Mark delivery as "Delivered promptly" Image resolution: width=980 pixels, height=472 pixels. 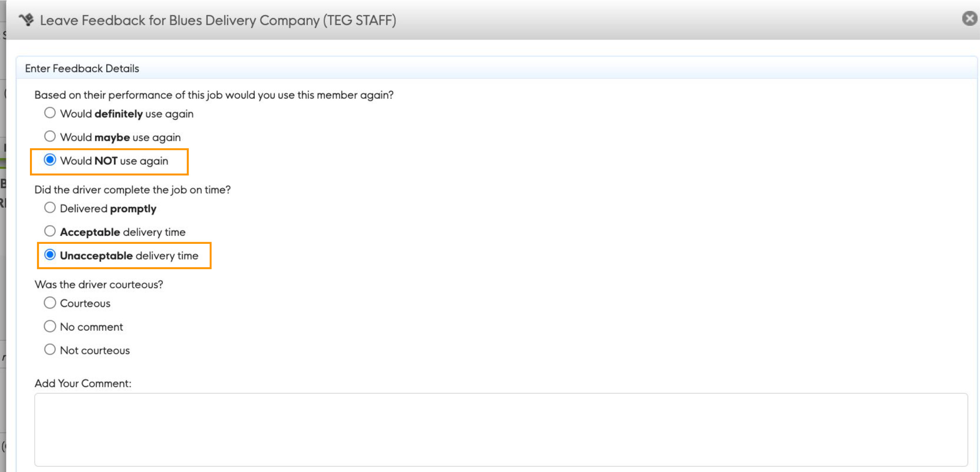pos(50,208)
